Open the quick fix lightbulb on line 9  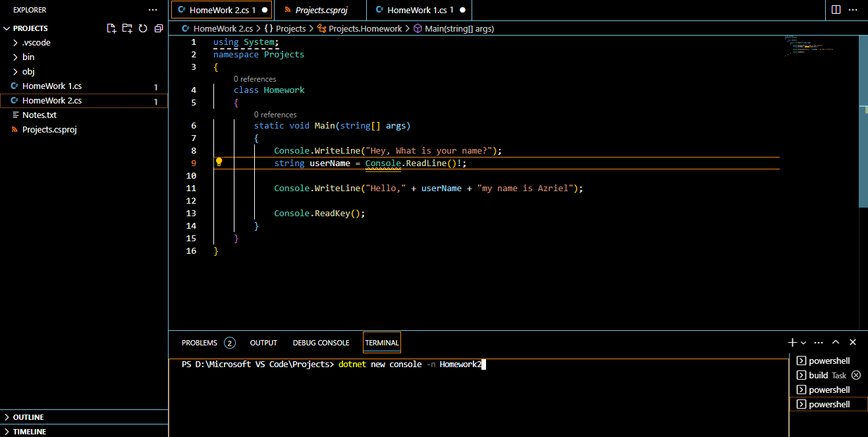pos(219,161)
